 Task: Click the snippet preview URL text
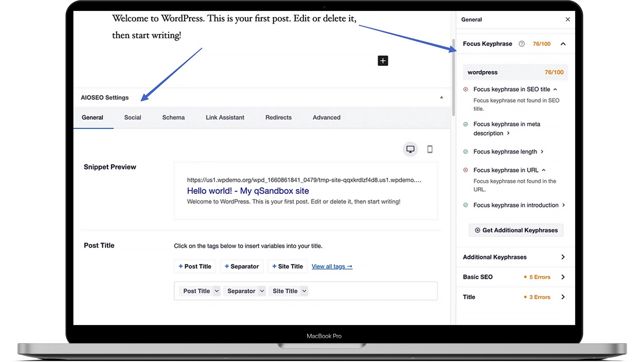[x=304, y=180]
